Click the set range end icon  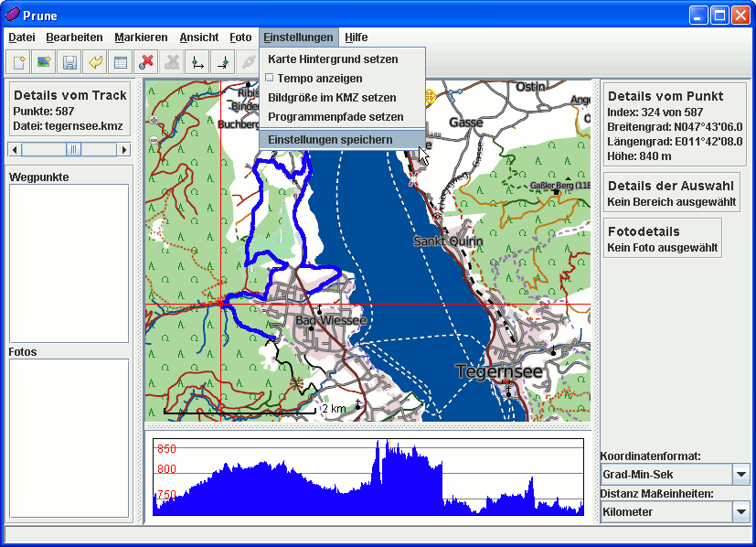(x=221, y=62)
